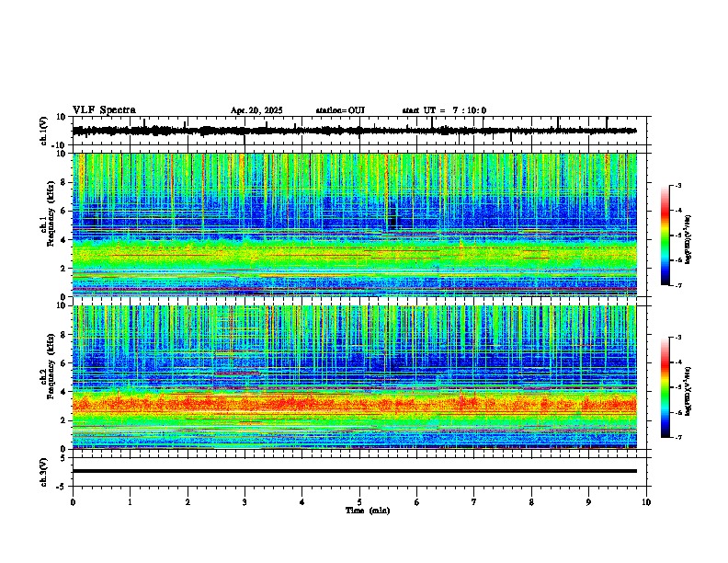The height and width of the screenshot is (563, 728).
Task: Click the ch.3 flat voltage trace
Action: pyautogui.click(x=354, y=471)
